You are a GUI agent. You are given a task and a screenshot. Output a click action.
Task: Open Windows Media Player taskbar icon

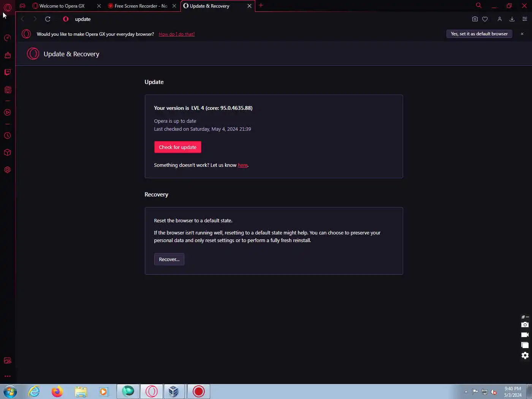(x=104, y=391)
